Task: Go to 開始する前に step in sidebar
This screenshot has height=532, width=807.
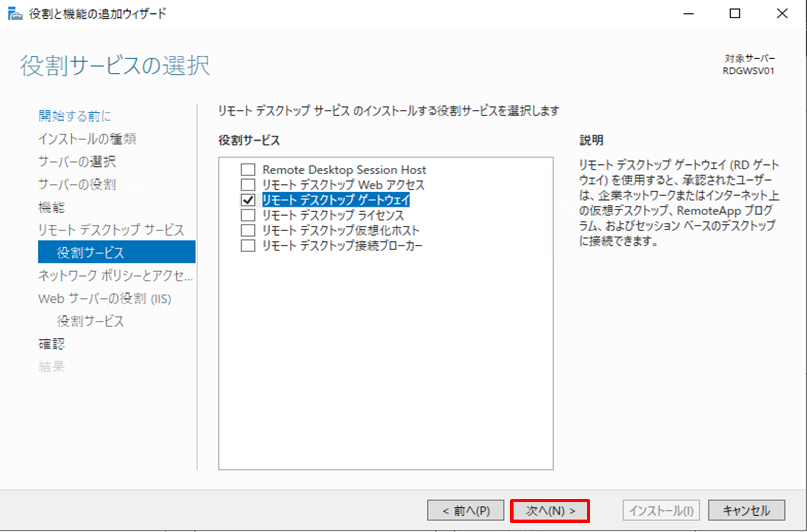Action: (x=75, y=116)
